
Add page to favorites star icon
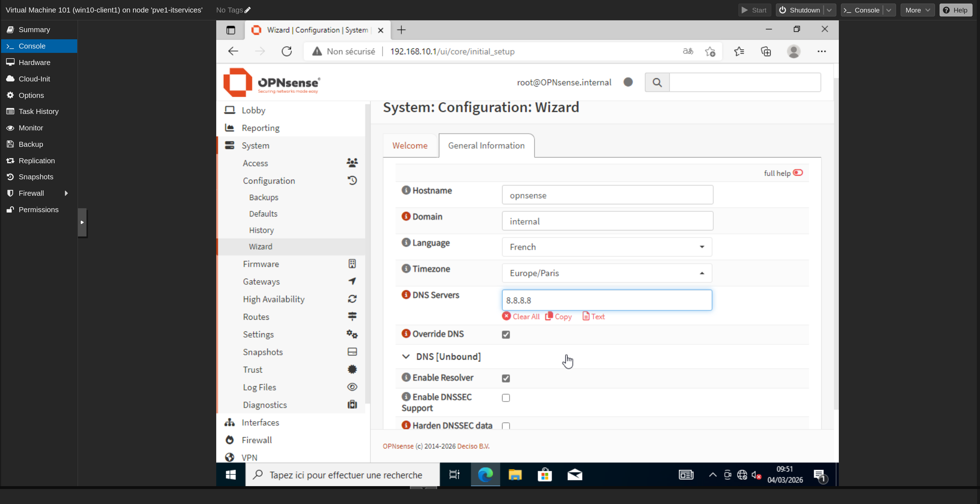[709, 51]
